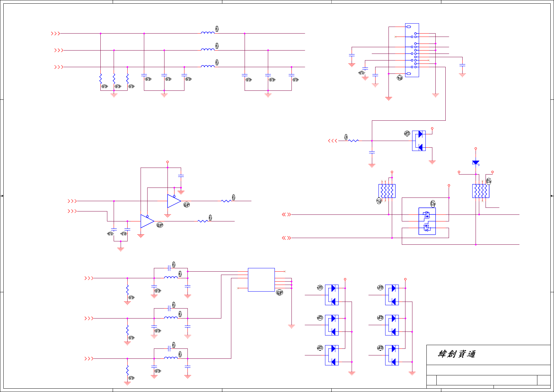Select the resistor array below the Schottky diode
The height and width of the screenshot is (392, 554).
pyautogui.click(x=481, y=191)
